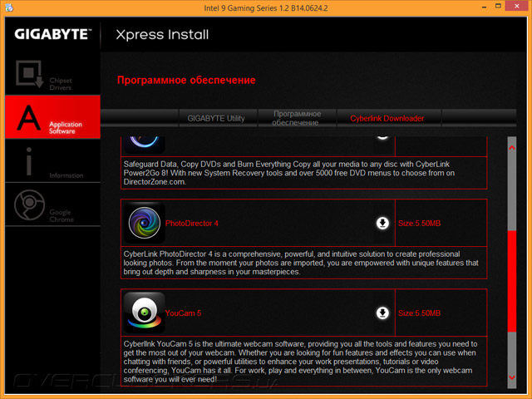Click the YouCam 5 description paragraph
Image resolution: width=532 pixels, height=399 pixels.
[x=300, y=362]
